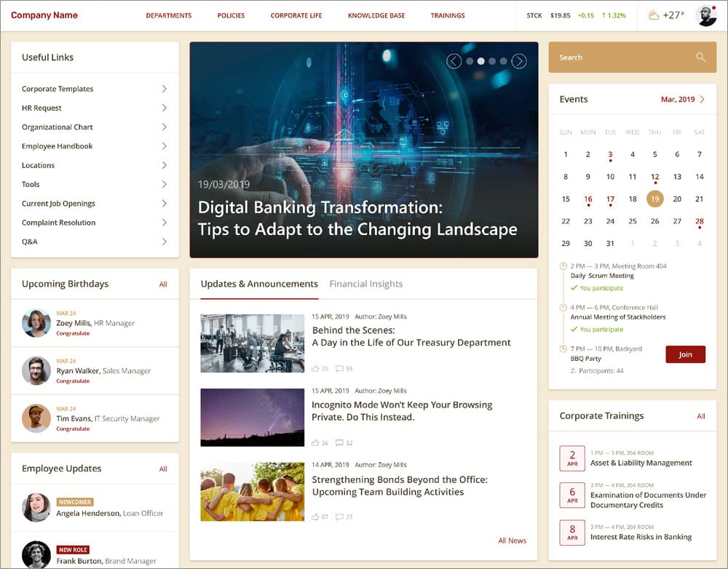Click the right carousel navigation arrow
This screenshot has height=569, width=728.
(x=519, y=60)
